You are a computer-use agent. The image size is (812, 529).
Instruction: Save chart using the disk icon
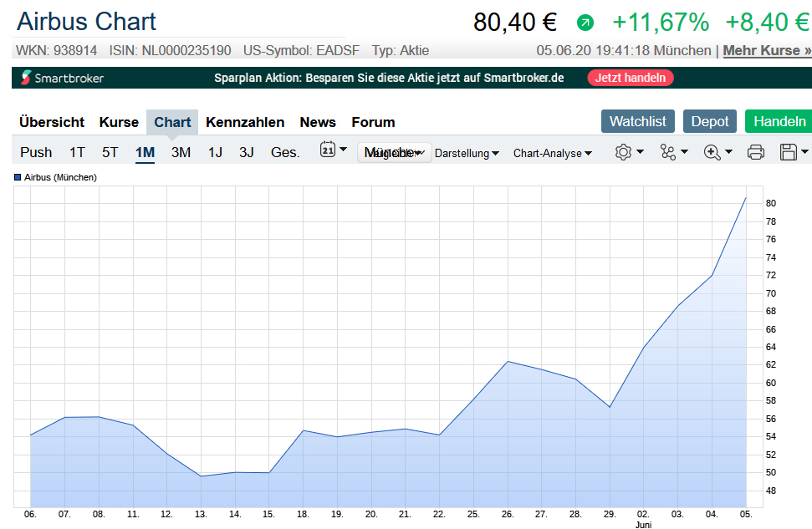789,152
